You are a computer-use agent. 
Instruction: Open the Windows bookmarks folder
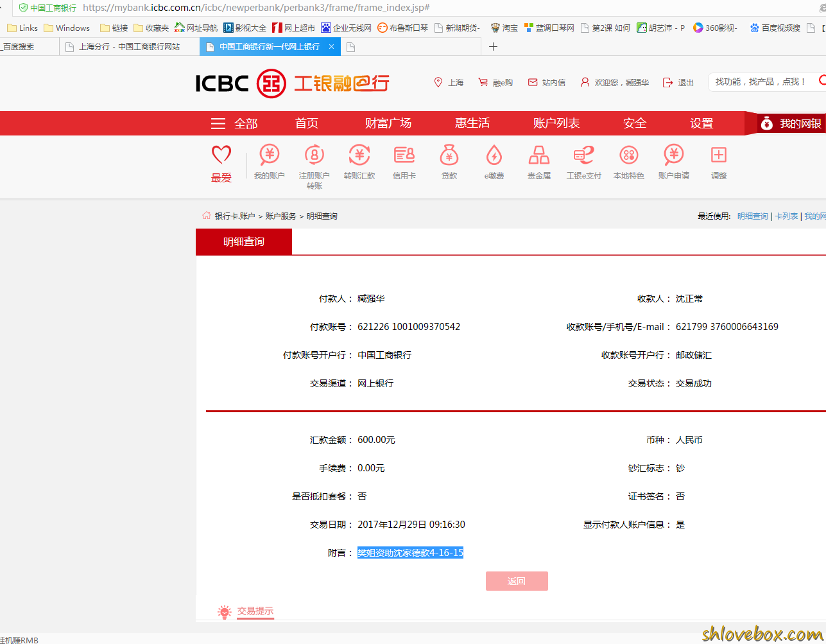click(67, 28)
